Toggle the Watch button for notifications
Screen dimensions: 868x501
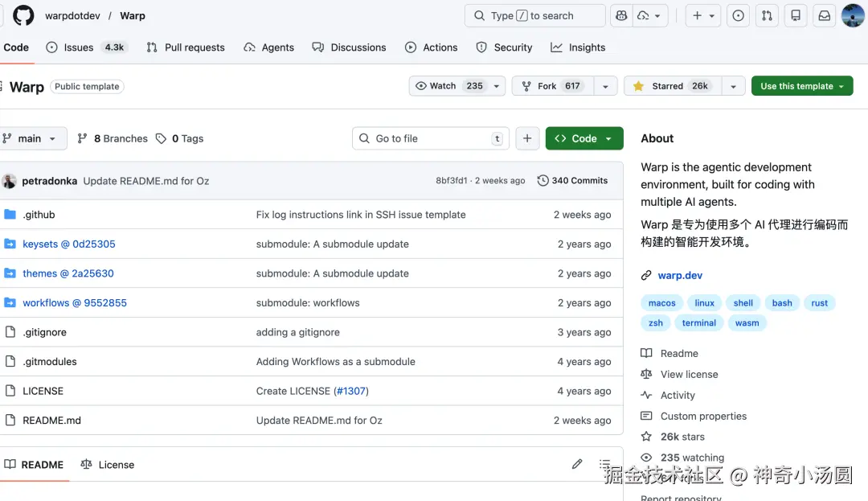[x=449, y=86]
